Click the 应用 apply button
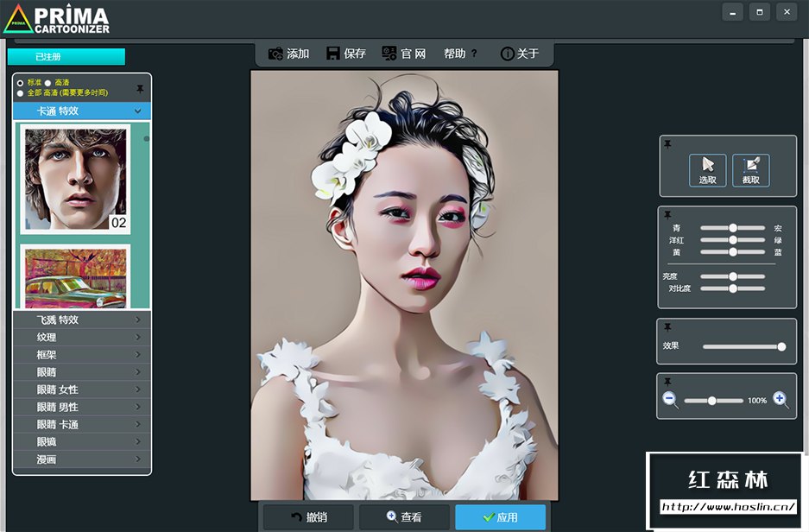The height and width of the screenshot is (532, 809). pyautogui.click(x=500, y=517)
